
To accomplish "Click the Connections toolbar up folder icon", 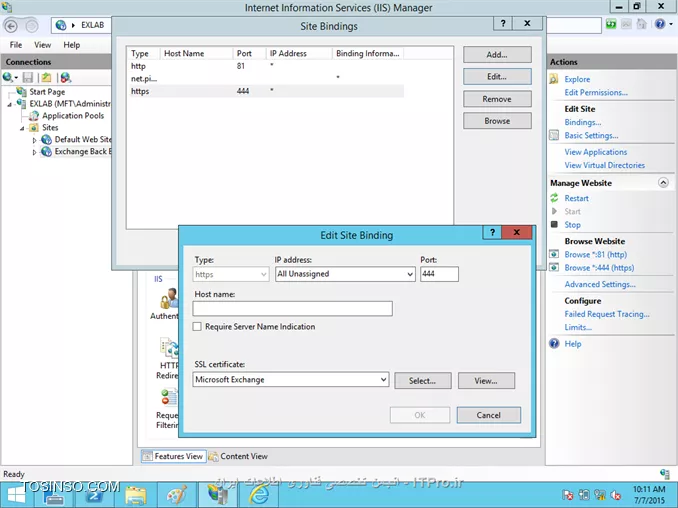I will (46, 77).
